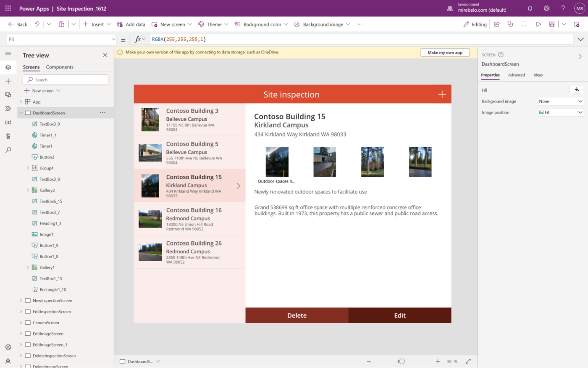Image resolution: width=588 pixels, height=368 pixels.
Task: Open the notifications bell
Action: point(530,8)
